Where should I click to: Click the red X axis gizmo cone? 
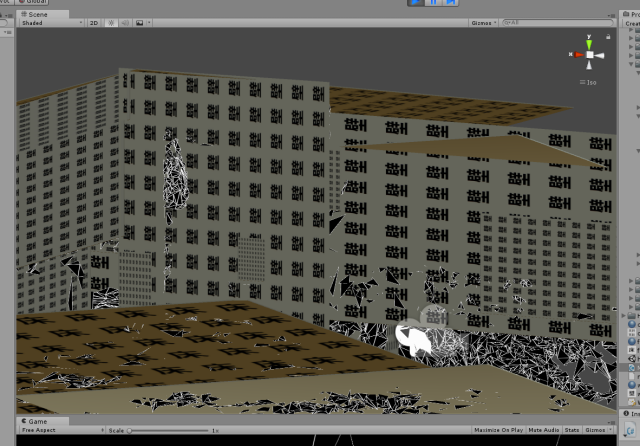(578, 54)
